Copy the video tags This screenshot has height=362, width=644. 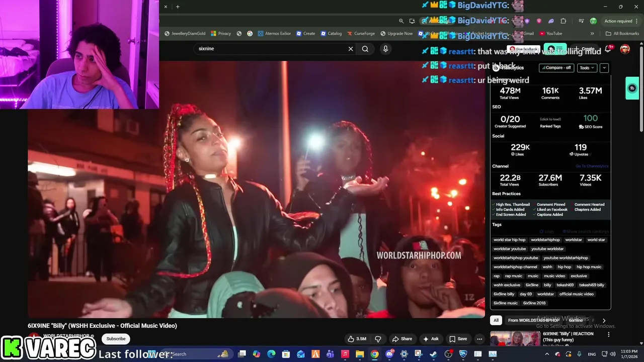(x=547, y=231)
